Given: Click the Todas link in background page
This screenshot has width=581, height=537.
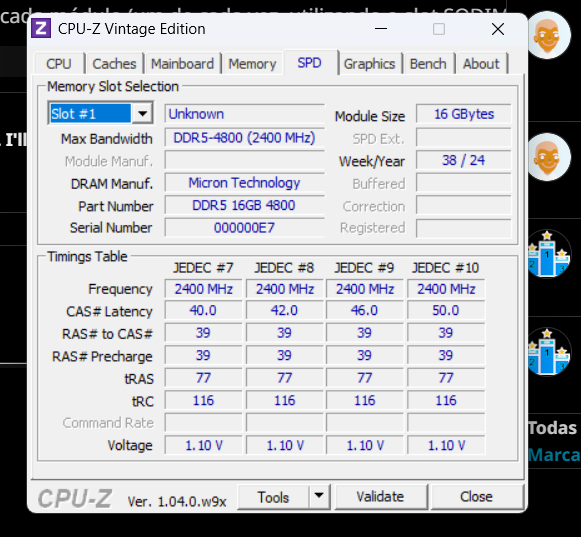Looking at the screenshot, I should [553, 428].
